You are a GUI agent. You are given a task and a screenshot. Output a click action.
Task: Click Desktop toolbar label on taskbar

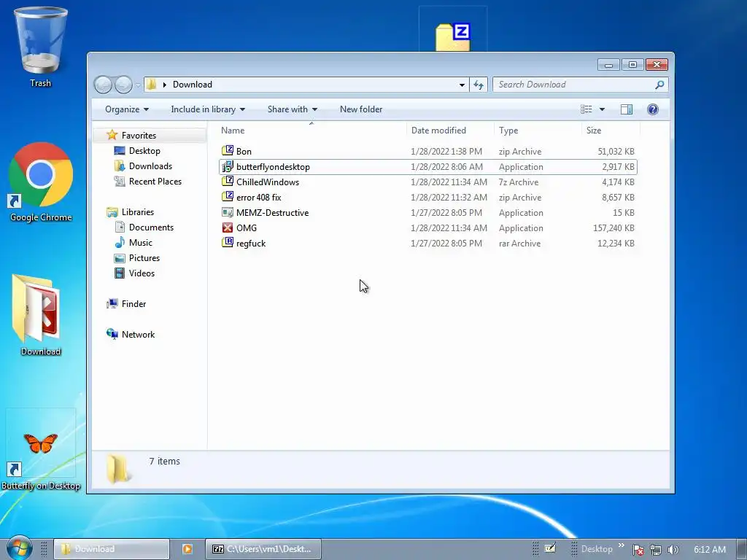597,549
